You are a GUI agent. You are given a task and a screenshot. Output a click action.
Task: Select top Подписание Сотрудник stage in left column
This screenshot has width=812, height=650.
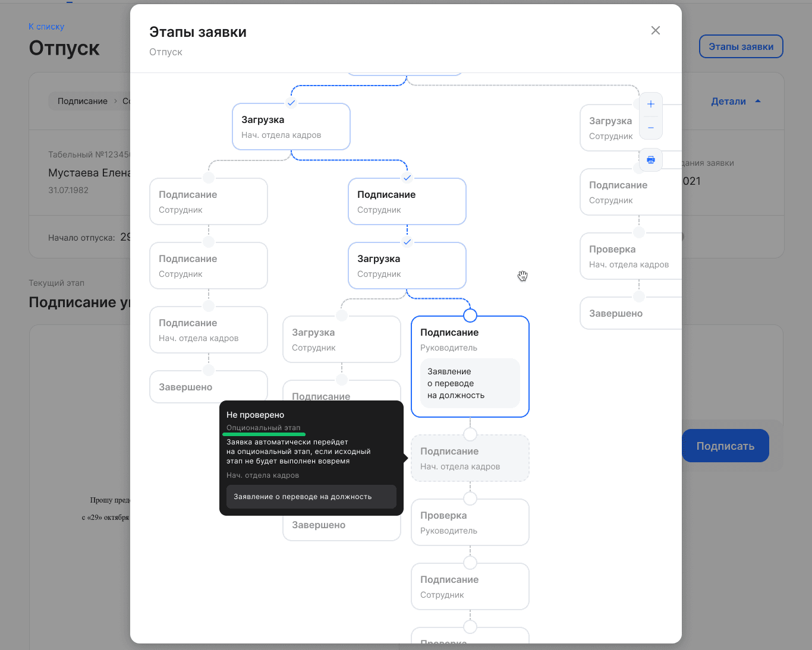(x=209, y=201)
